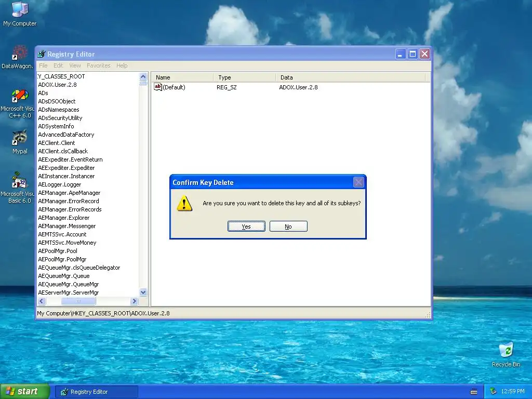
Task: Click the Name column header
Action: (x=182, y=77)
